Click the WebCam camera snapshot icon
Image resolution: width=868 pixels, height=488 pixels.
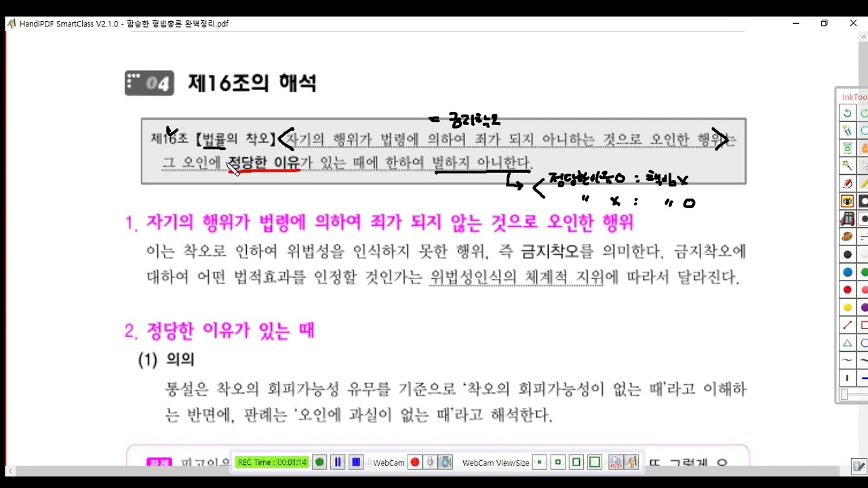(445, 462)
